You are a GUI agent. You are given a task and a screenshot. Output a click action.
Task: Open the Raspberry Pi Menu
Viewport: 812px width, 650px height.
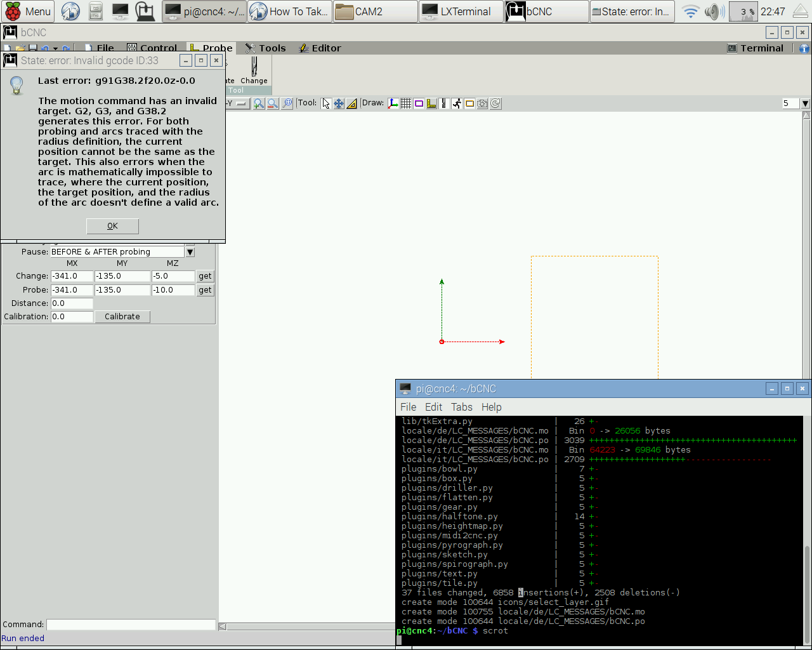[28, 11]
